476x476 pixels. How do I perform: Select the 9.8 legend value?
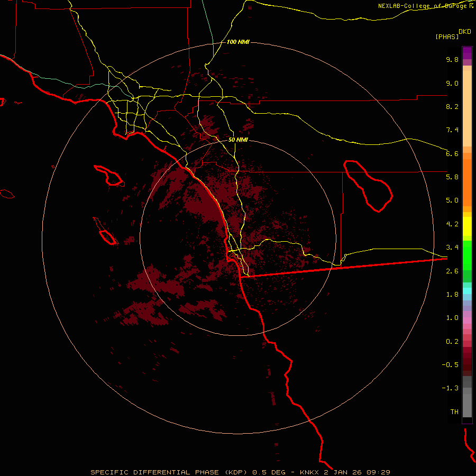point(452,59)
